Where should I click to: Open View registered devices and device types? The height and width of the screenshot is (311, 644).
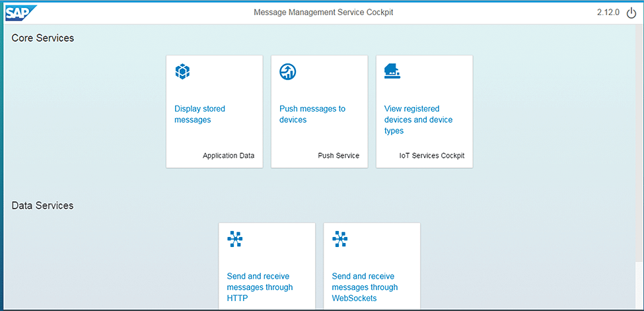[418, 120]
